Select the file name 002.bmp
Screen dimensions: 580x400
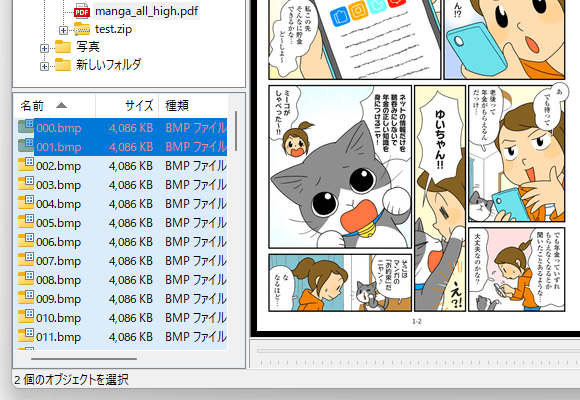coord(58,166)
